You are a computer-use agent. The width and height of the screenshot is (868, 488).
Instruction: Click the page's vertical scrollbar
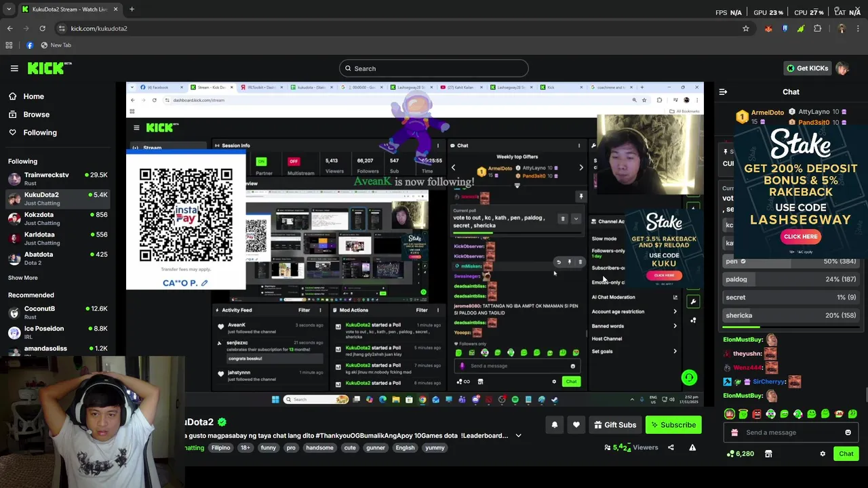coord(865,394)
